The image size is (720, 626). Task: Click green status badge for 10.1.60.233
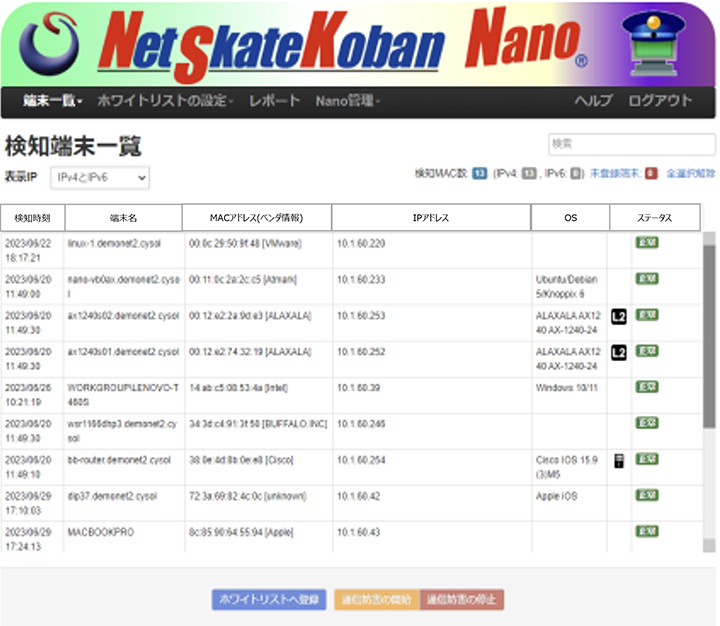[647, 278]
